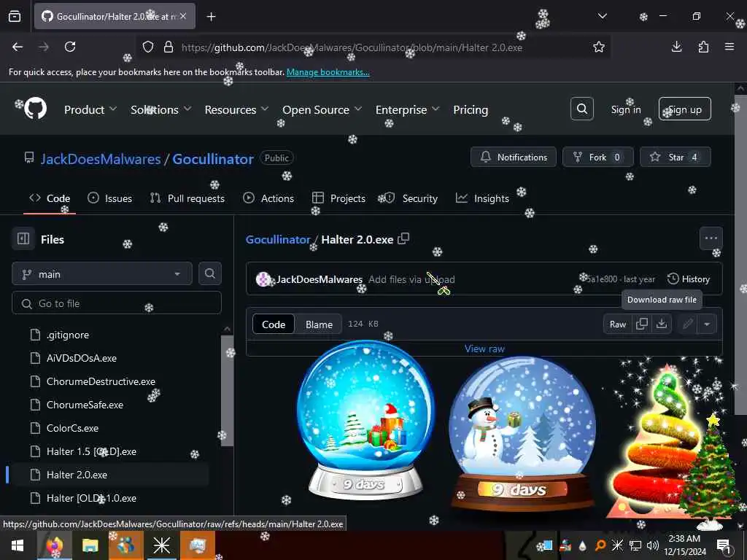Copy raw file contents
747x560 pixels.
[x=642, y=324]
